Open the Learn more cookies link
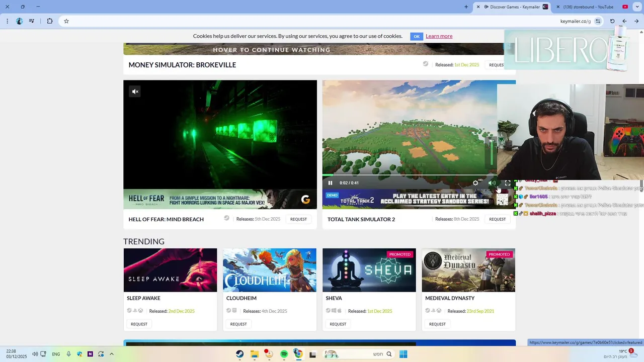 pos(439,36)
